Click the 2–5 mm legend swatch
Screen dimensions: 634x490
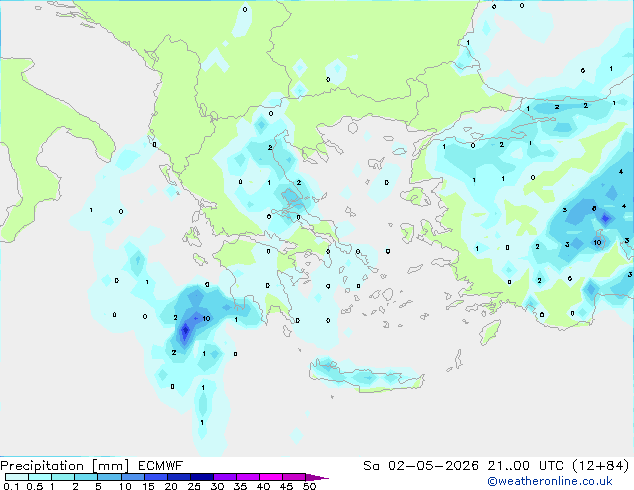tap(86, 477)
